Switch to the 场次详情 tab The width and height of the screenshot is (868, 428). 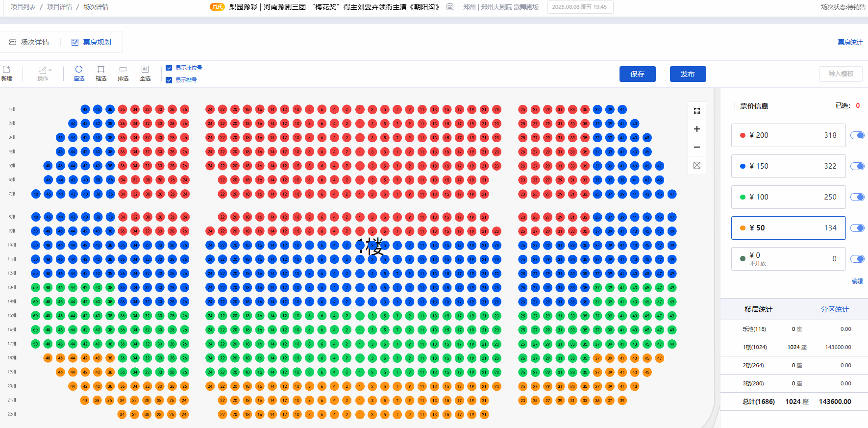tap(29, 42)
